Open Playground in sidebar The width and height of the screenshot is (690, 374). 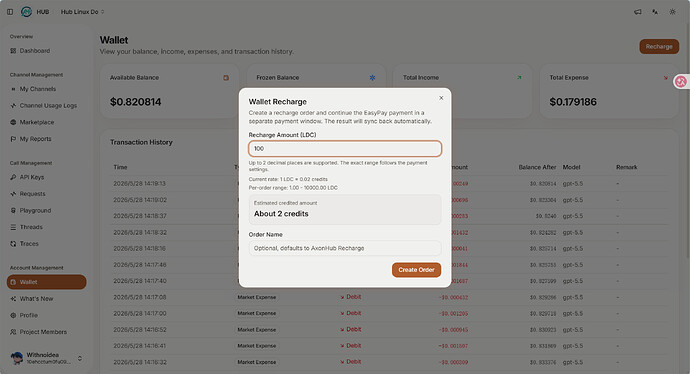coord(47,211)
